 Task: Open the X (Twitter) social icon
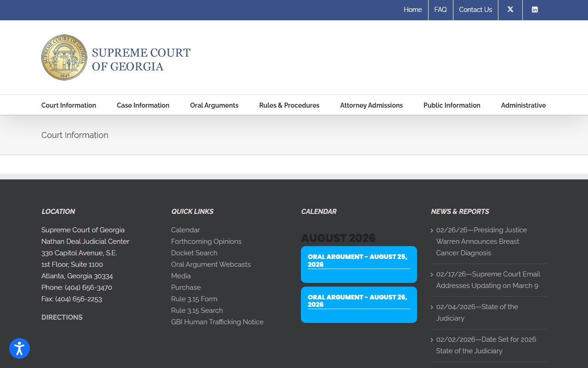click(510, 10)
